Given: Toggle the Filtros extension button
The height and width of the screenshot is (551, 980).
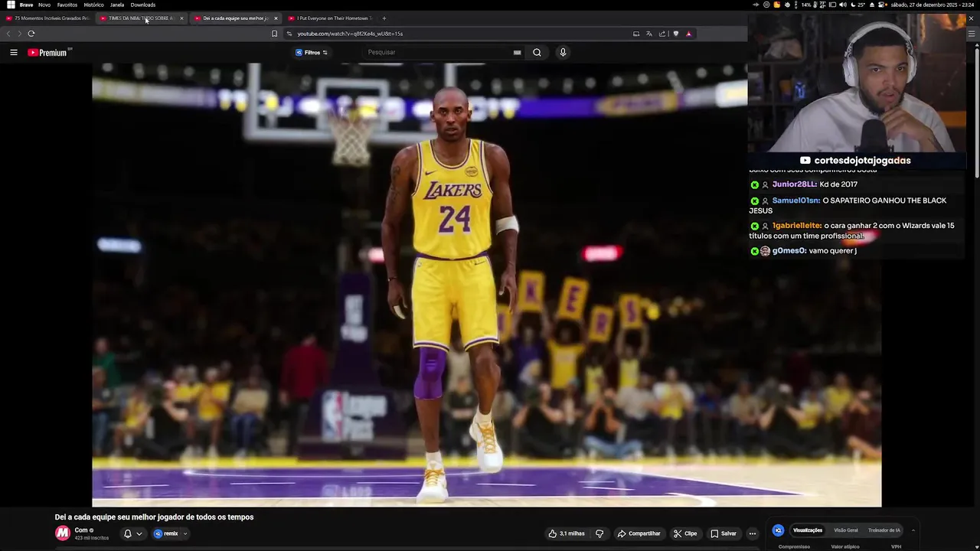Looking at the screenshot, I should [312, 53].
